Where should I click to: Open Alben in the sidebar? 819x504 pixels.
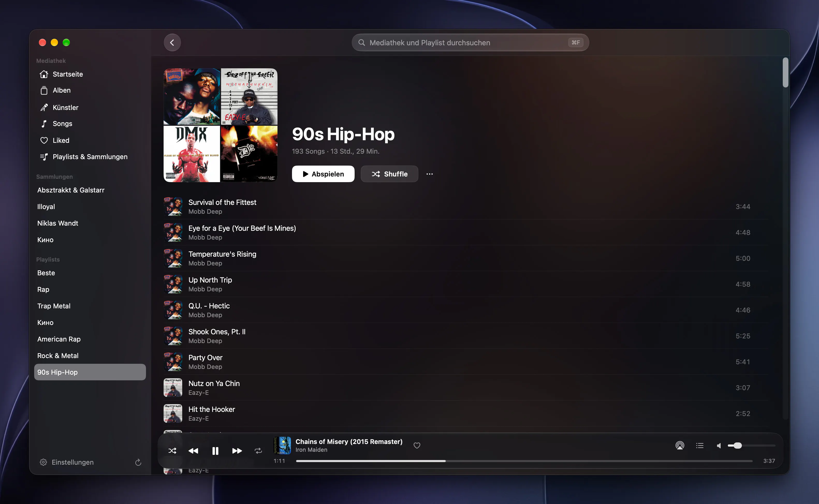(90, 90)
